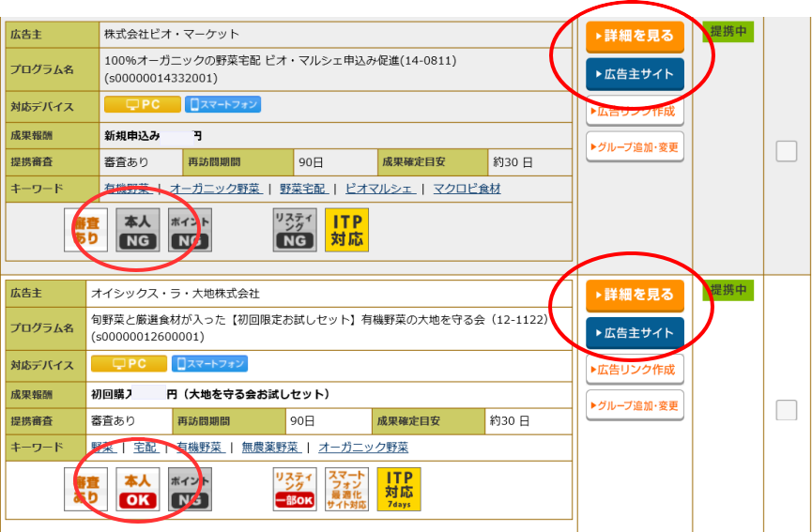
Task: Click 本人NG badge in ビオ・マーケット program
Action: [x=138, y=230]
